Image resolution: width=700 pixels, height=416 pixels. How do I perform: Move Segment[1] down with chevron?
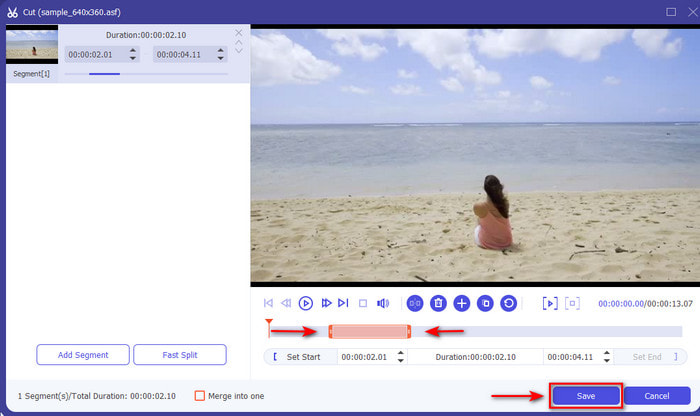click(x=239, y=51)
